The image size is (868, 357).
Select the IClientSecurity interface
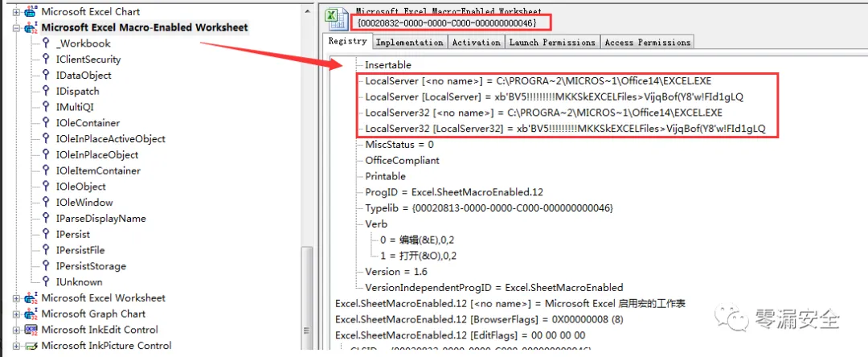[x=88, y=59]
